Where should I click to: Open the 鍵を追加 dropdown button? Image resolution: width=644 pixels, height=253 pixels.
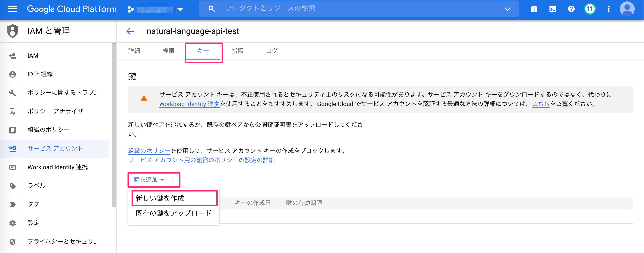tap(149, 180)
